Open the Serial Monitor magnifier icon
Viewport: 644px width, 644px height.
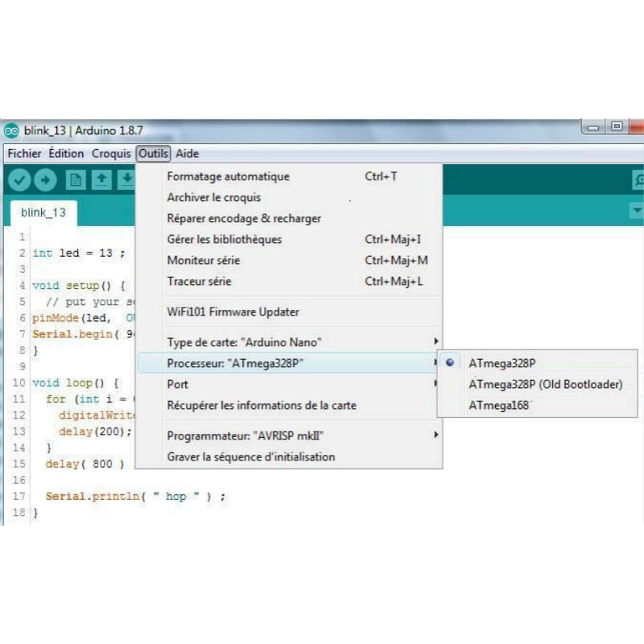[638, 180]
